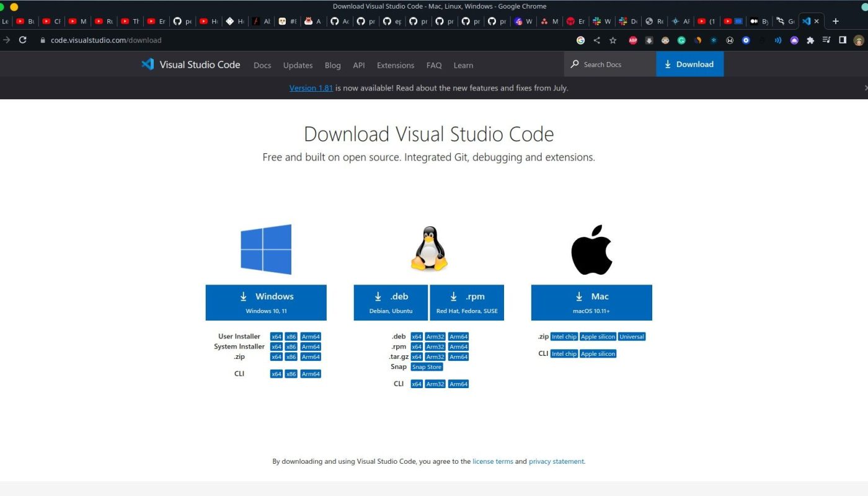Select Mac CLI Apple silicon
The height and width of the screenshot is (496, 868).
coord(598,353)
